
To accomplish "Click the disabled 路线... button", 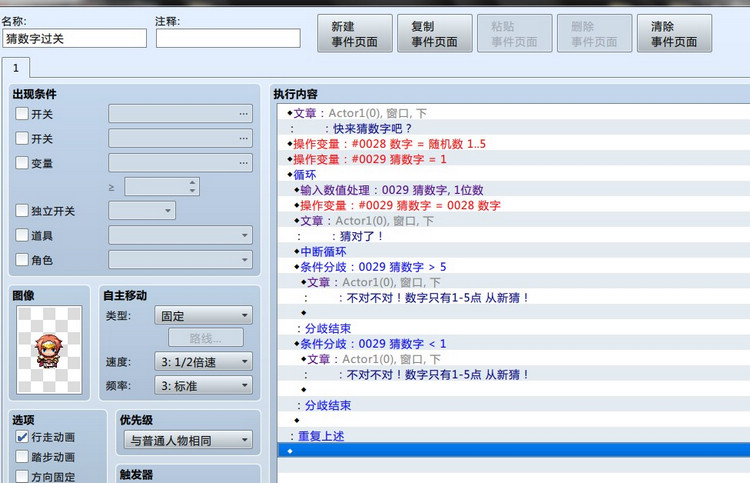I will pyautogui.click(x=206, y=338).
